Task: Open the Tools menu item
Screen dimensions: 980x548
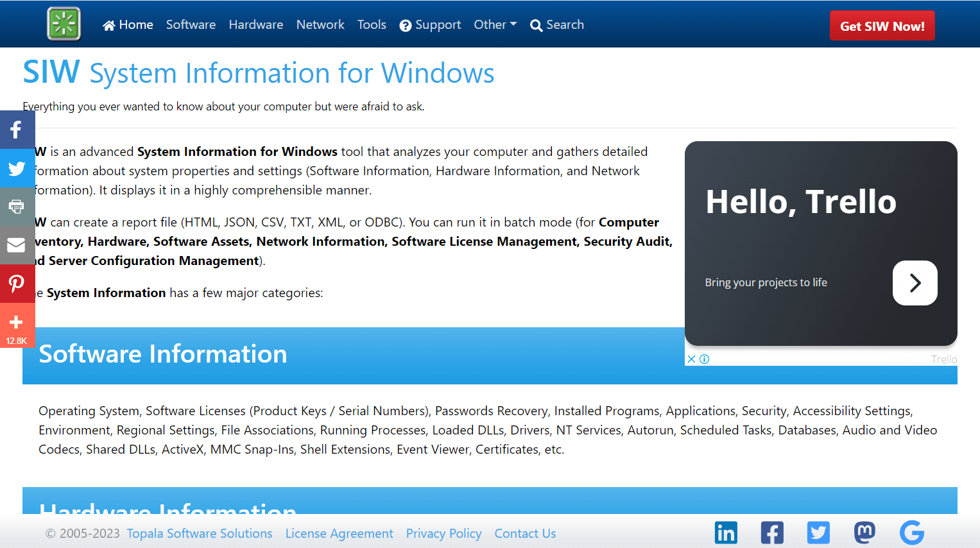Action: click(372, 25)
